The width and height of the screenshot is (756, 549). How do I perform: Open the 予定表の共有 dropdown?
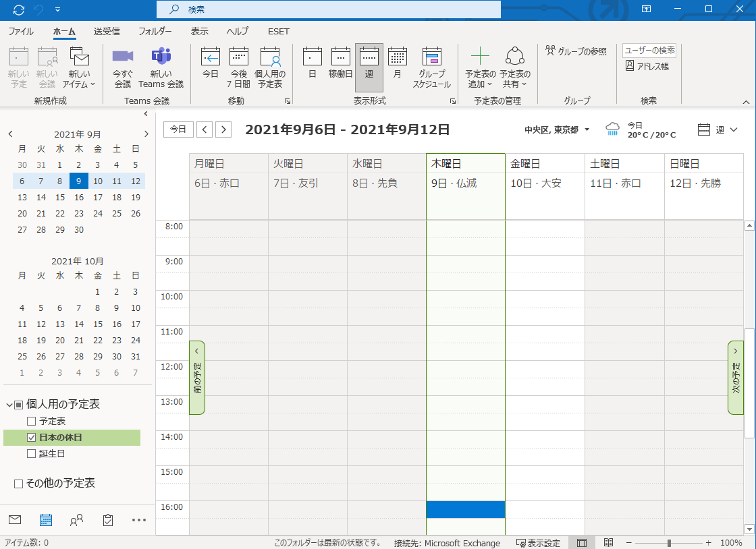point(515,67)
